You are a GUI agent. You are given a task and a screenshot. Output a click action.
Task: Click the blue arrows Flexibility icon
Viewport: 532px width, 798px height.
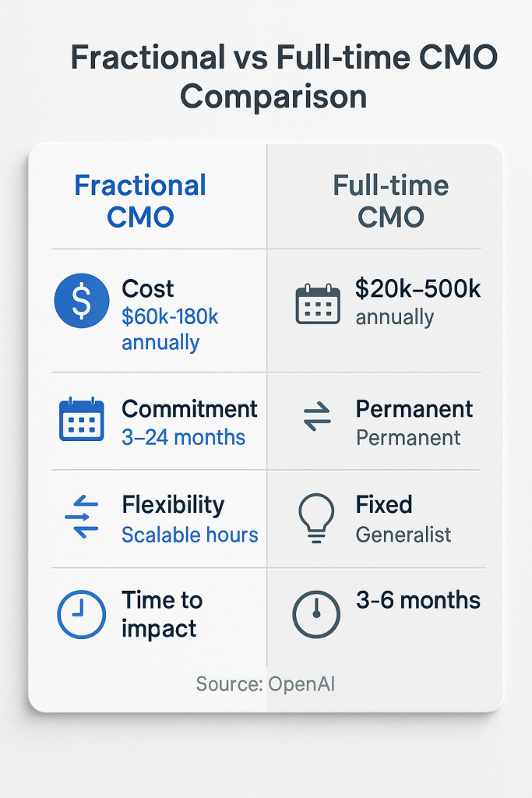point(82,517)
